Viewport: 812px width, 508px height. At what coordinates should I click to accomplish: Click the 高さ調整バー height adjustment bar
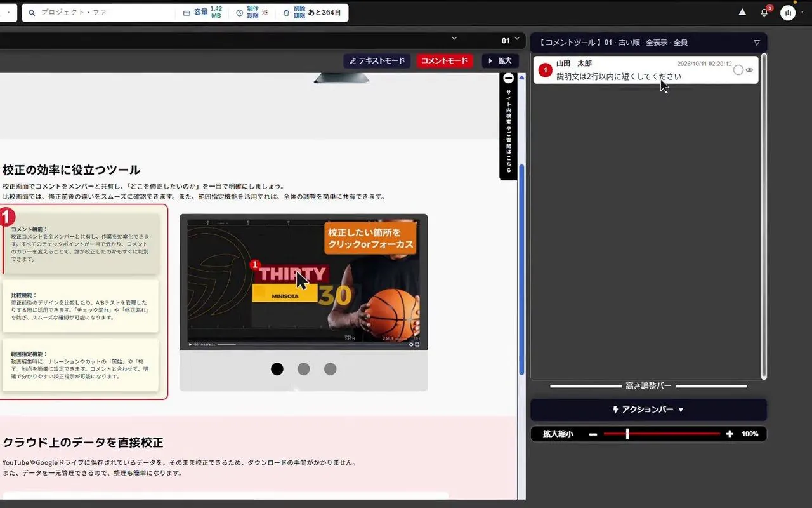648,386
